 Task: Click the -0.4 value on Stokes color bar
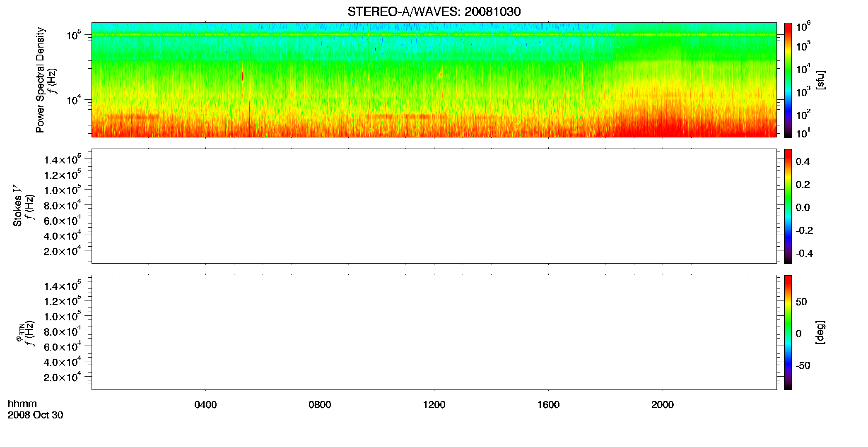[x=804, y=254]
